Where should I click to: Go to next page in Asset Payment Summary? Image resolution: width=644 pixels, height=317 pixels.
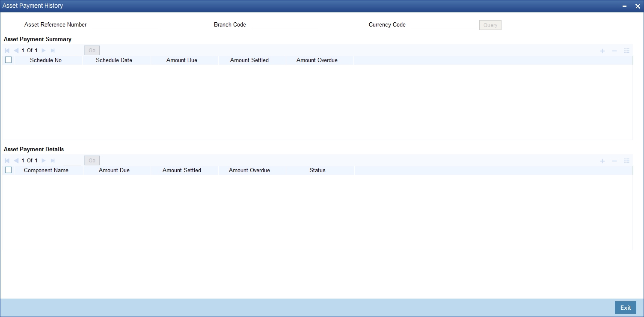tap(44, 51)
